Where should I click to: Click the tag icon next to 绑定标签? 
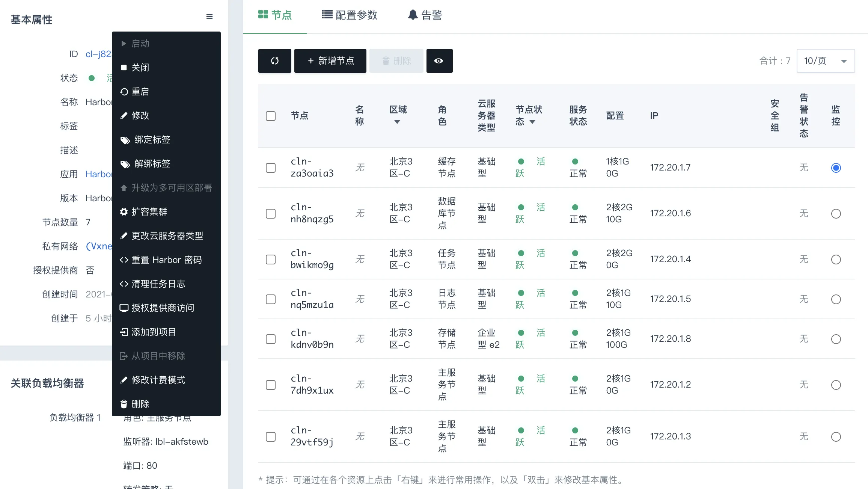(125, 140)
